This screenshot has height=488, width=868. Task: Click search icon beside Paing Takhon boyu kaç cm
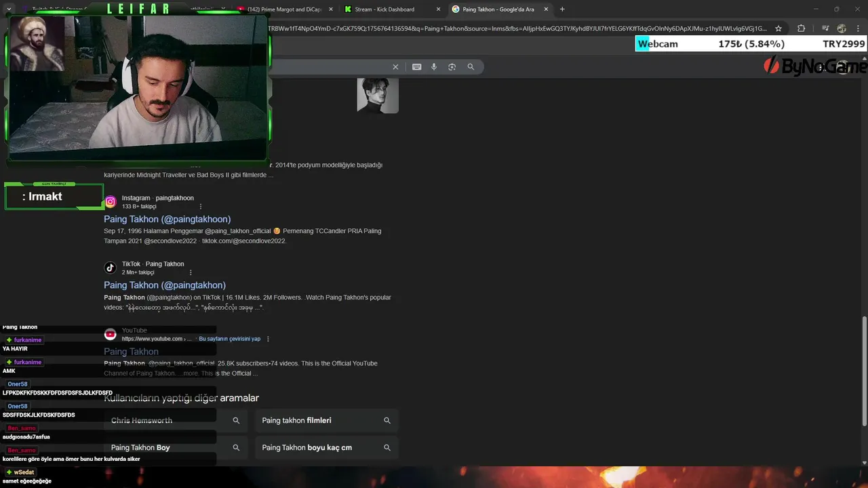tap(387, 447)
